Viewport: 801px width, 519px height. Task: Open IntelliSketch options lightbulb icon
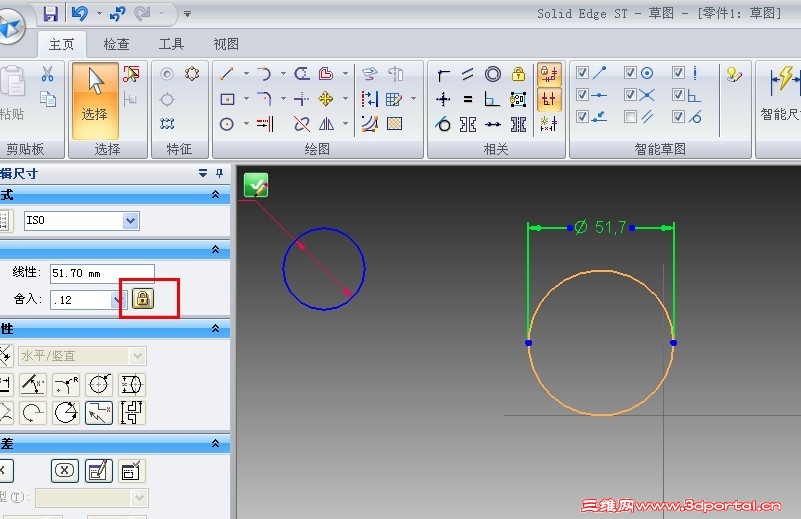[734, 75]
